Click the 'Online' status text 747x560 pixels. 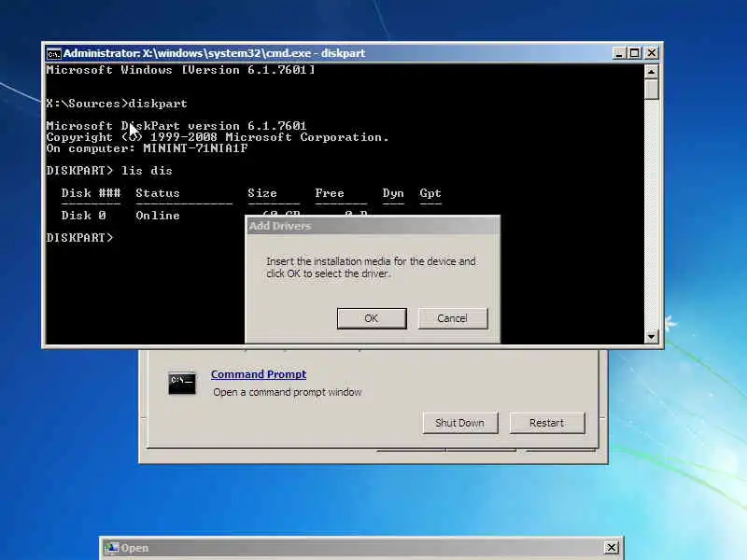click(158, 216)
